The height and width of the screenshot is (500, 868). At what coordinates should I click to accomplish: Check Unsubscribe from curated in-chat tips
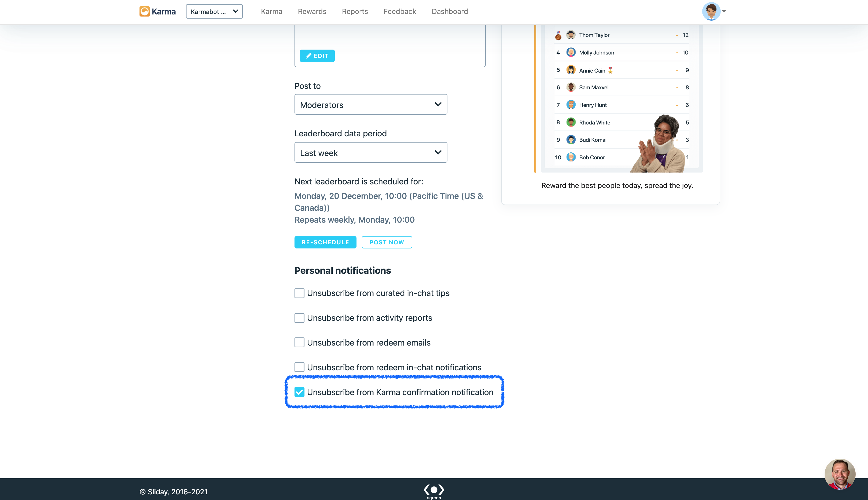click(299, 293)
